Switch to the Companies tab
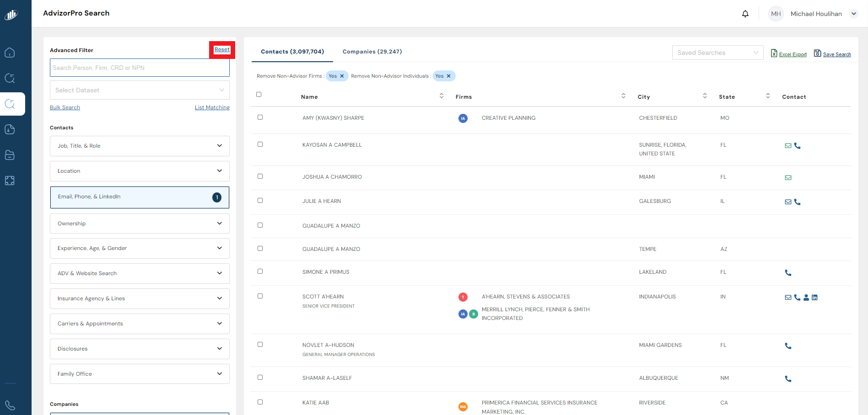The height and width of the screenshot is (415, 868). [x=372, y=52]
